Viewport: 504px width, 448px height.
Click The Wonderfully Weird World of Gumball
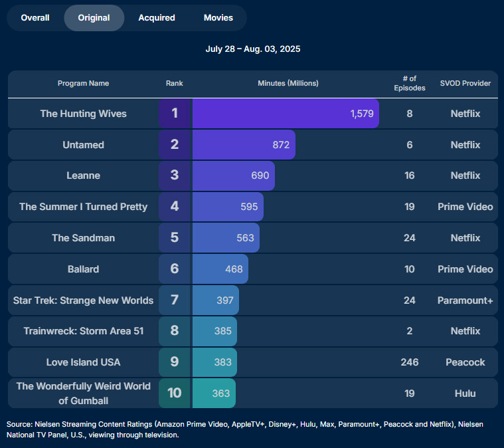(83, 393)
